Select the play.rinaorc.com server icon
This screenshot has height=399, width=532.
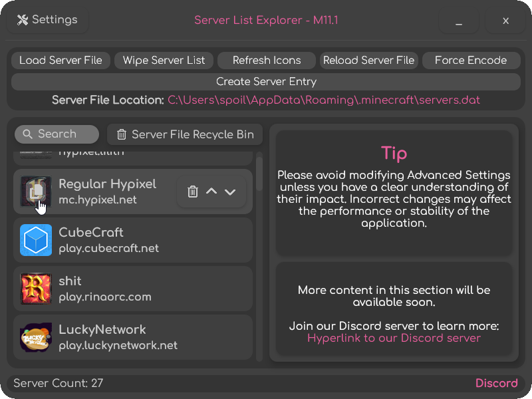36,289
